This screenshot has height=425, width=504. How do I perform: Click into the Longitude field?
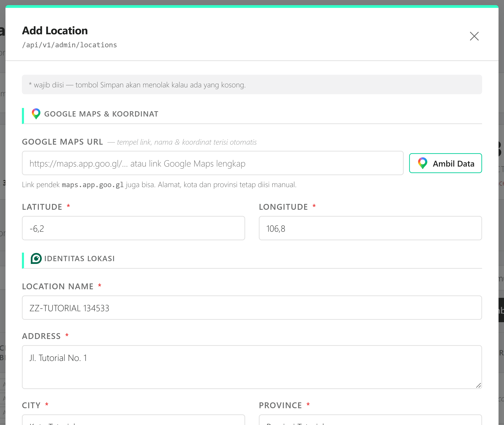(x=370, y=228)
